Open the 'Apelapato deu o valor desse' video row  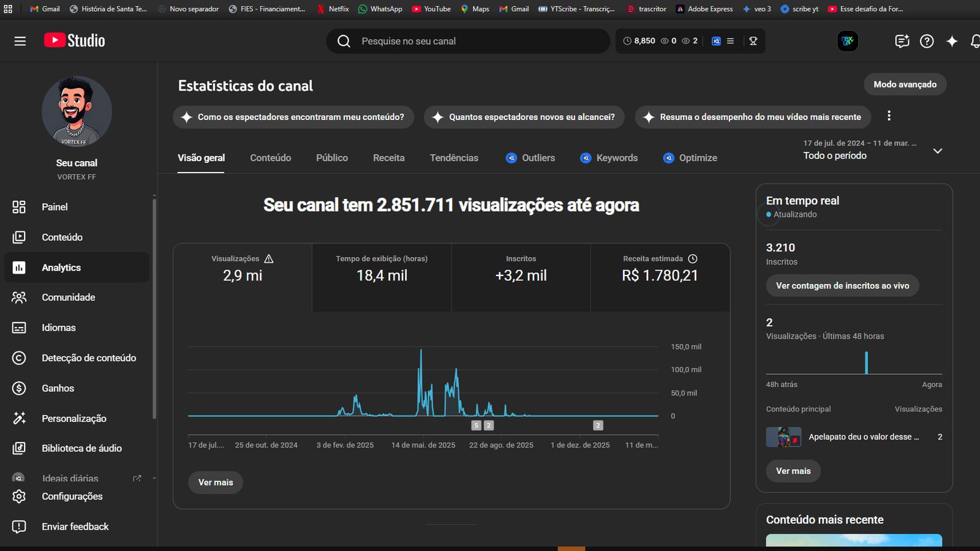tap(854, 437)
